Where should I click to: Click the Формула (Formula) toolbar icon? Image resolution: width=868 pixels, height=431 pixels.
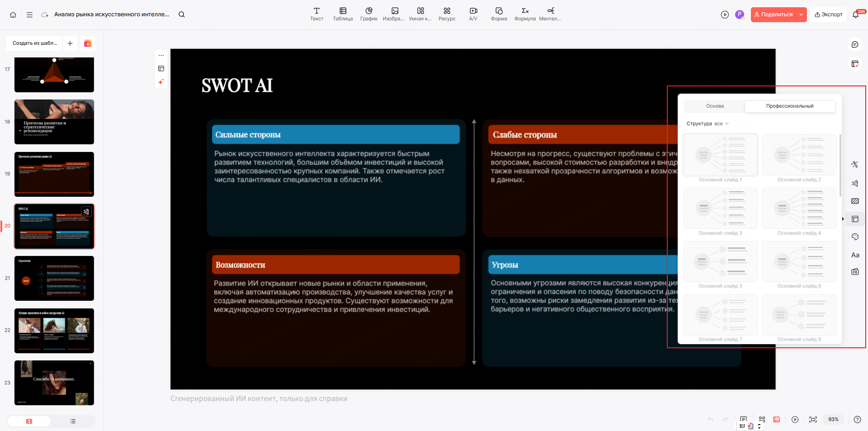click(525, 14)
